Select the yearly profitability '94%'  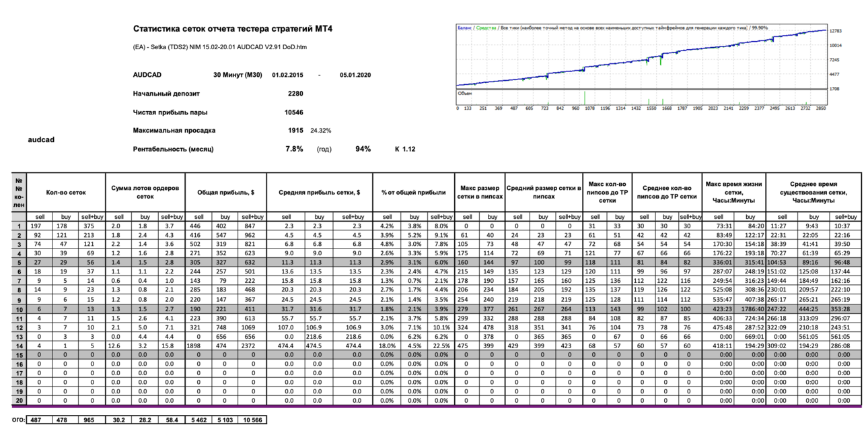tap(363, 149)
